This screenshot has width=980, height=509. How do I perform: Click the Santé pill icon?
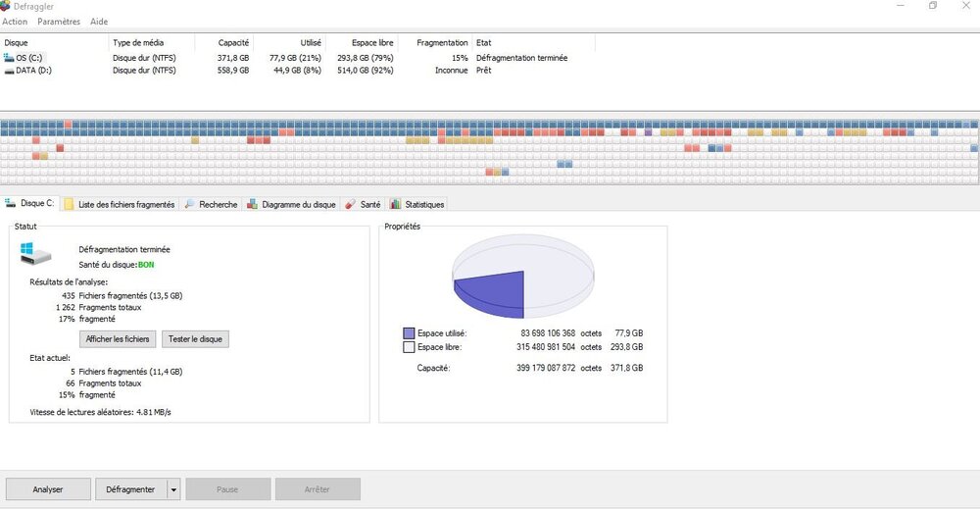(351, 204)
